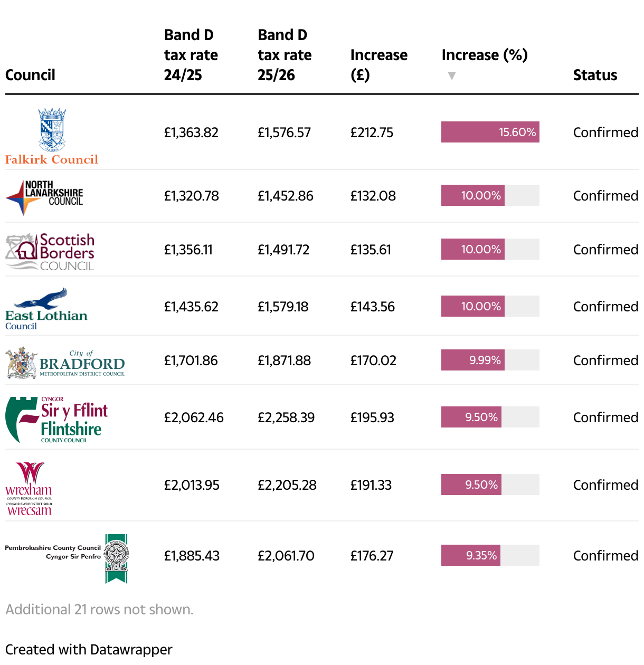The image size is (644, 665).
Task: Click the Created with Datawrapper link
Action: (89, 649)
